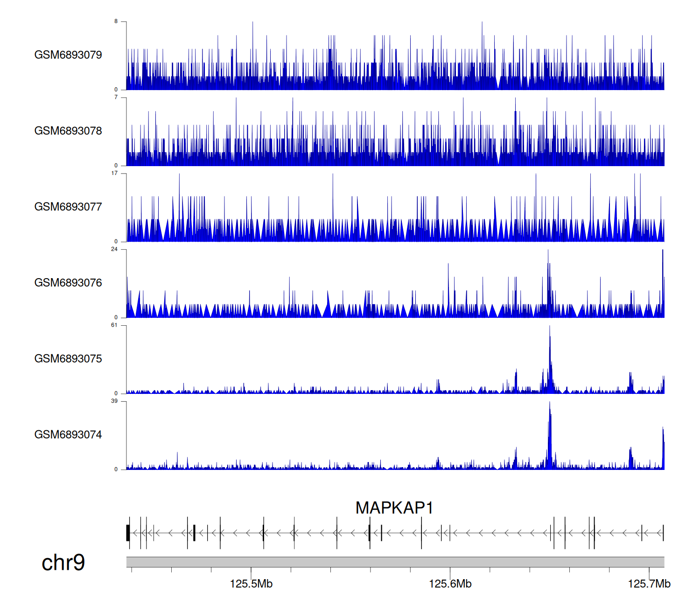Click the chr9 chromosome label
Viewport: 700px width, 616px height.
click(x=63, y=563)
